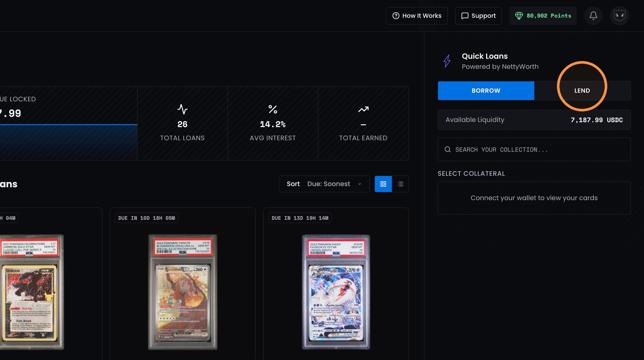Click the '14.2%' average interest value
Image resolution: width=644 pixels, height=360 pixels.
pos(273,124)
